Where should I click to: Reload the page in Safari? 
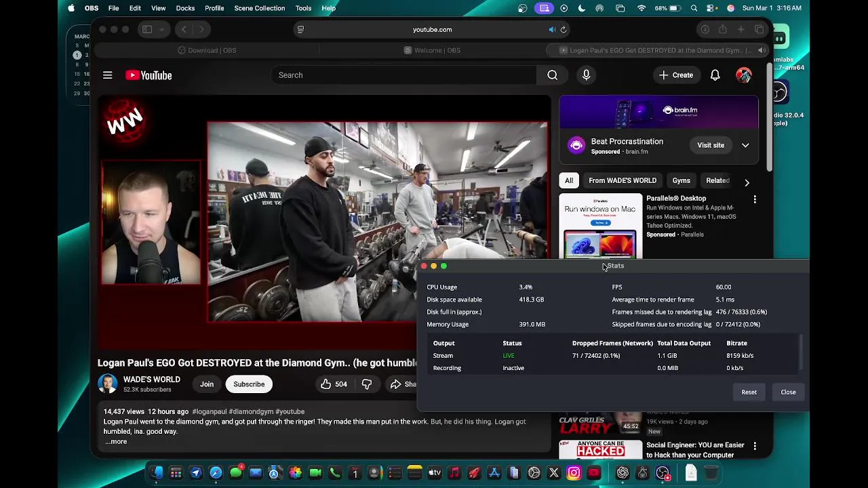[x=564, y=30]
